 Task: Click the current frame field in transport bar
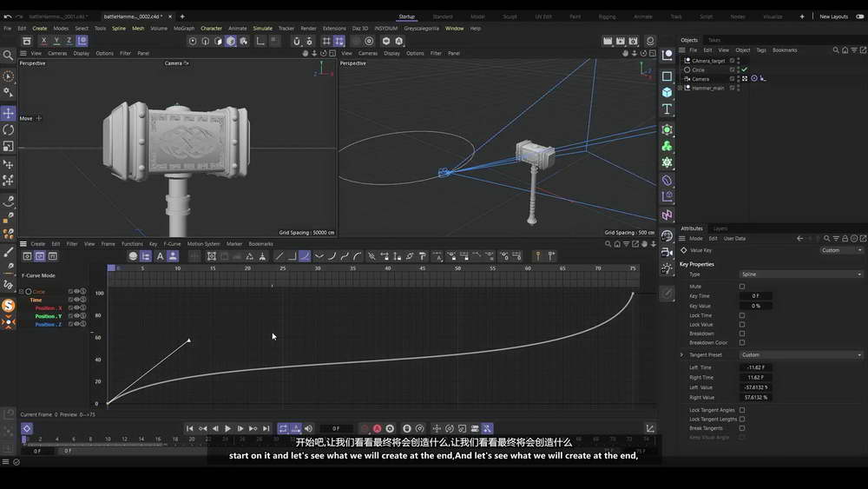pyautogui.click(x=336, y=429)
